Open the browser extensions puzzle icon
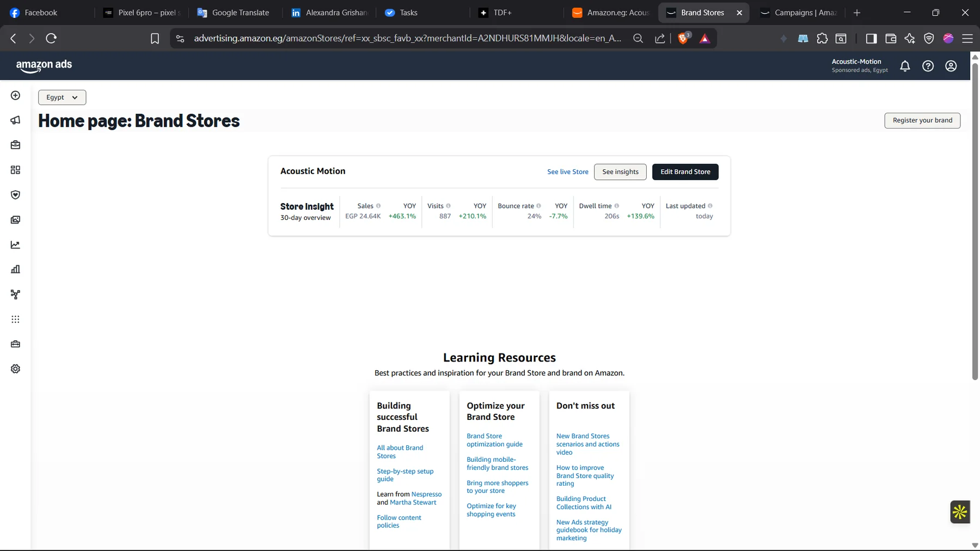The width and height of the screenshot is (980, 551). (822, 39)
